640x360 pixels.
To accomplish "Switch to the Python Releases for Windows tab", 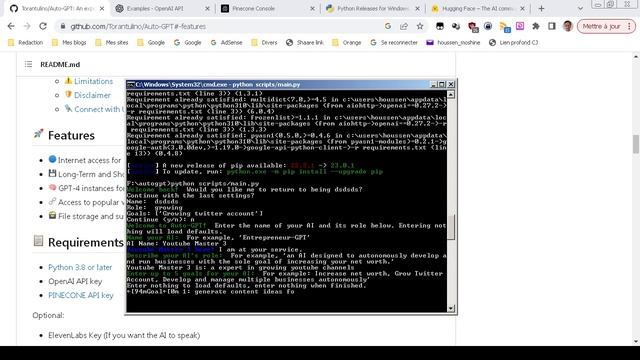I will coord(372,8).
